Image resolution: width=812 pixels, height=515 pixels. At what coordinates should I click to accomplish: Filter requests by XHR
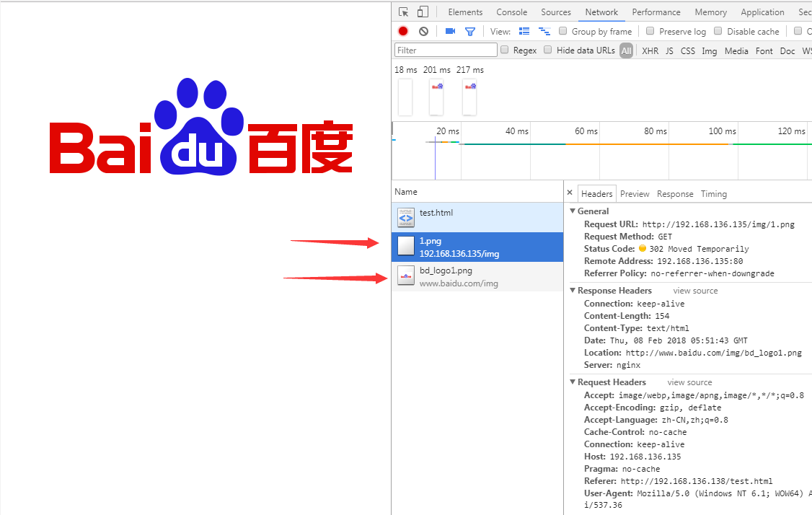(650, 50)
